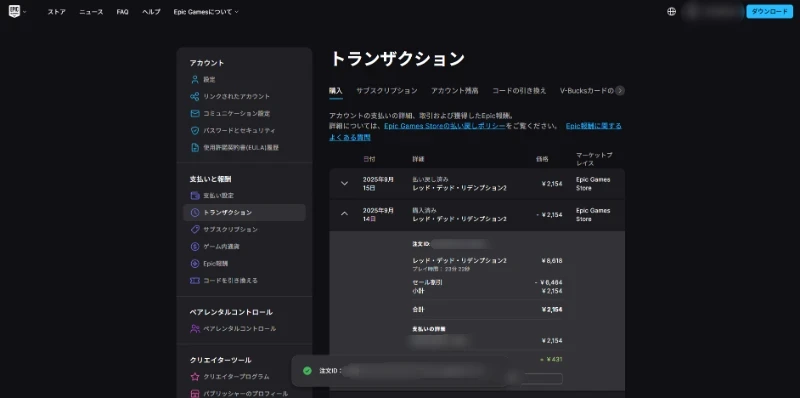This screenshot has width=800, height=398.
Task: Click the 注文ID label in the expanded details
Action: click(x=421, y=244)
